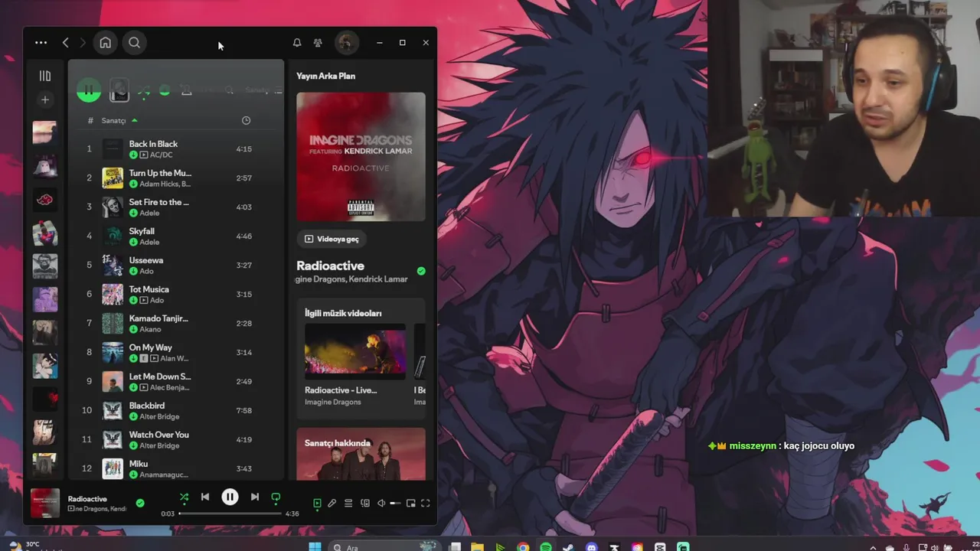Image resolution: width=980 pixels, height=551 pixels.
Task: Open the notifications bell
Action: [x=297, y=43]
